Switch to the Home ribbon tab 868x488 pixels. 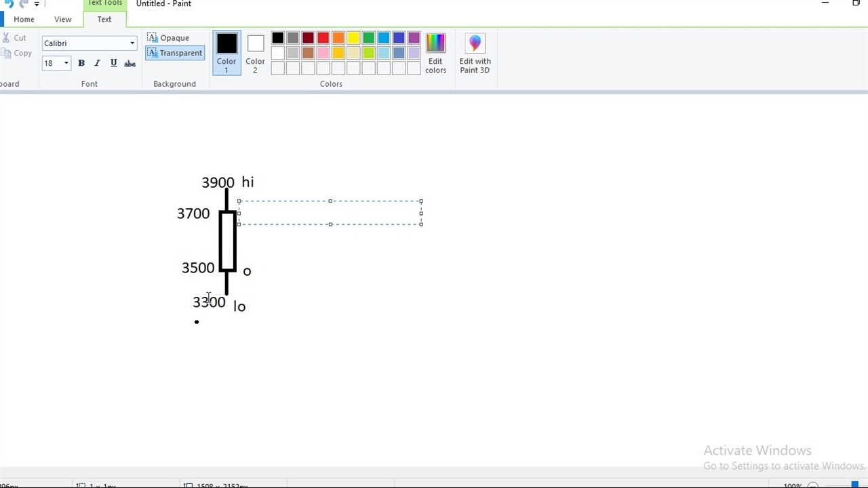pyautogui.click(x=24, y=19)
